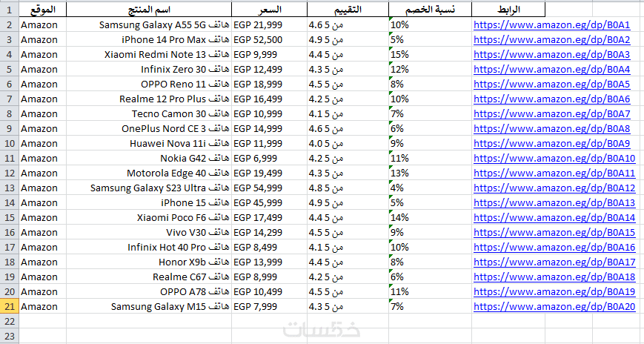644x344 pixels.
Task: Click the التقييم header cell
Action: (x=348, y=10)
